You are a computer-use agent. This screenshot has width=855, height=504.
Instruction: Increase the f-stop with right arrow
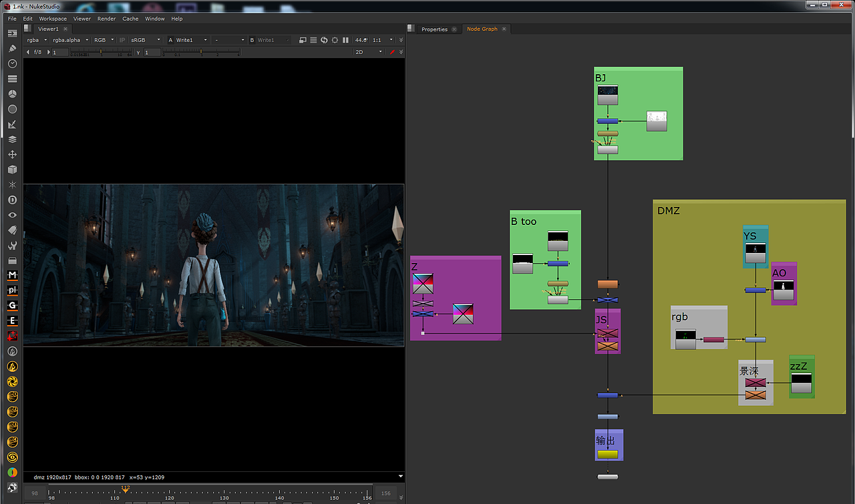[x=47, y=52]
